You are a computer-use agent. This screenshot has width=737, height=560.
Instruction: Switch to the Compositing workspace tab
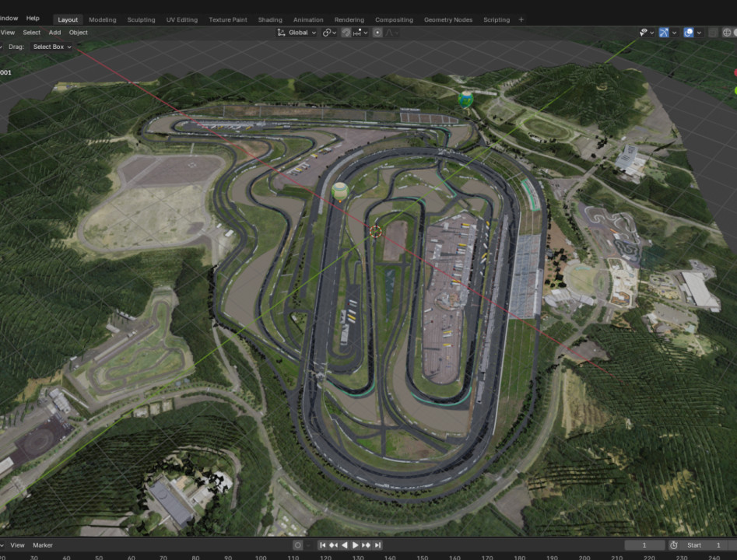(x=394, y=19)
